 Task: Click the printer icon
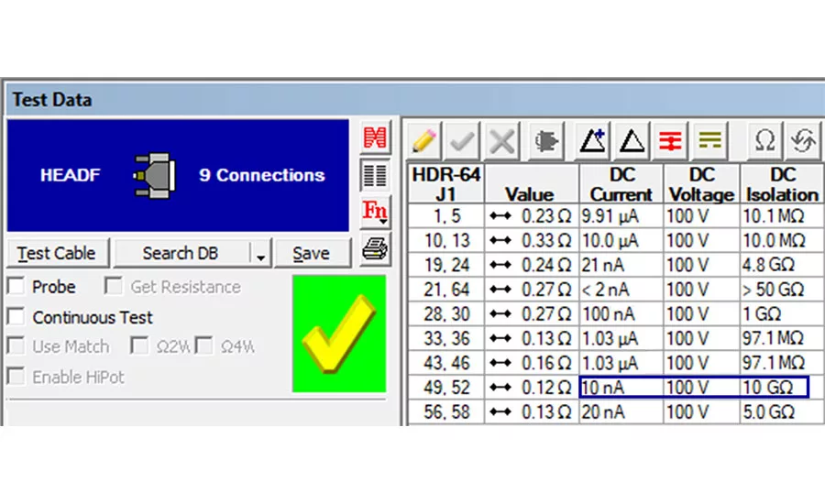tap(375, 249)
